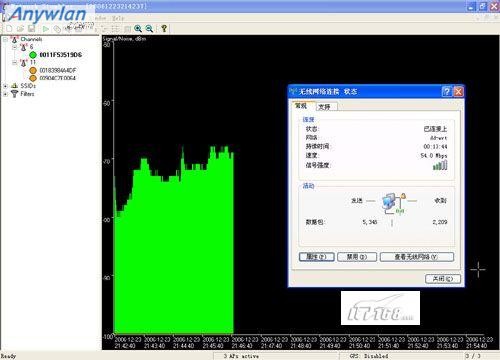Switch to the second tab in the status dialog
500x360 pixels.
325,107
